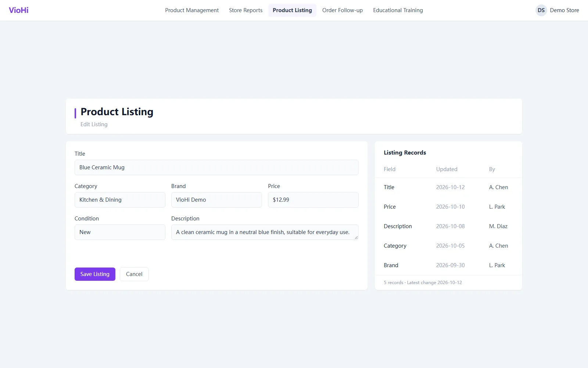Click L. Park in the Price row
The height and width of the screenshot is (368, 588).
497,207
